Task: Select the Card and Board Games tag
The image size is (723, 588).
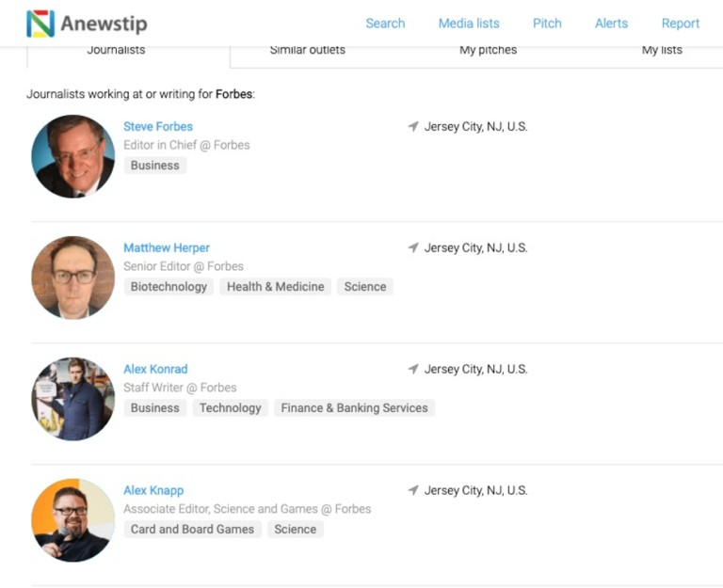Action: (x=192, y=530)
